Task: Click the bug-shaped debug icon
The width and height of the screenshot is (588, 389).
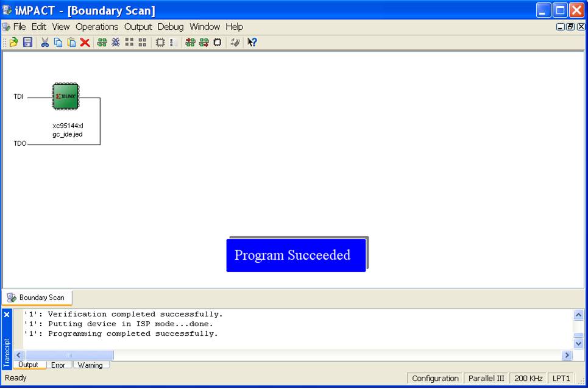Action: click(x=116, y=43)
